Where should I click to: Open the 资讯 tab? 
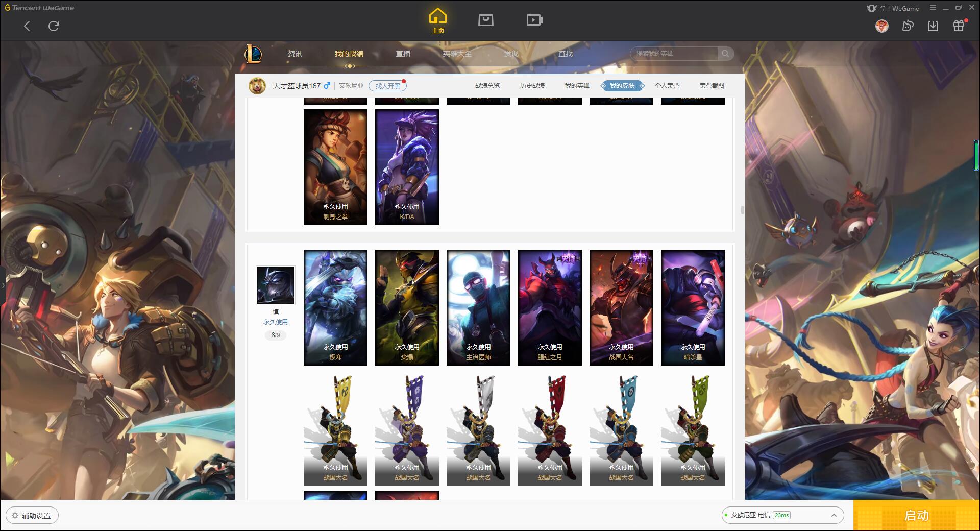(x=295, y=54)
